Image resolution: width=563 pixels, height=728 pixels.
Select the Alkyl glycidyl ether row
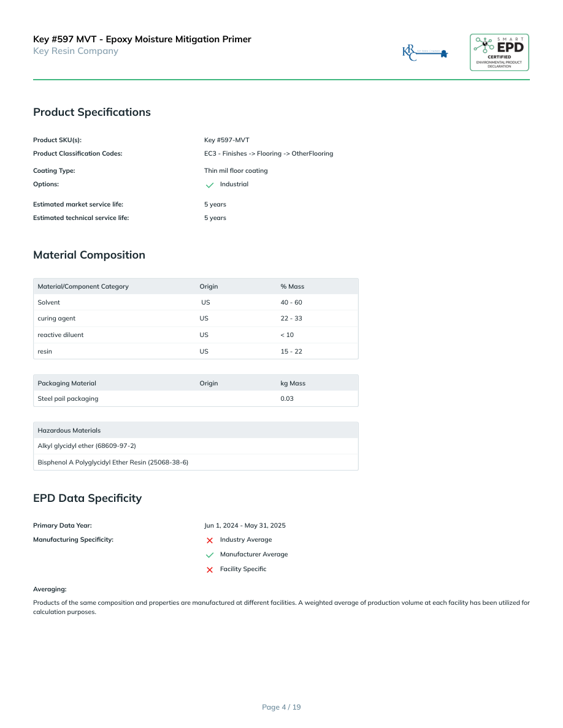(x=87, y=446)
